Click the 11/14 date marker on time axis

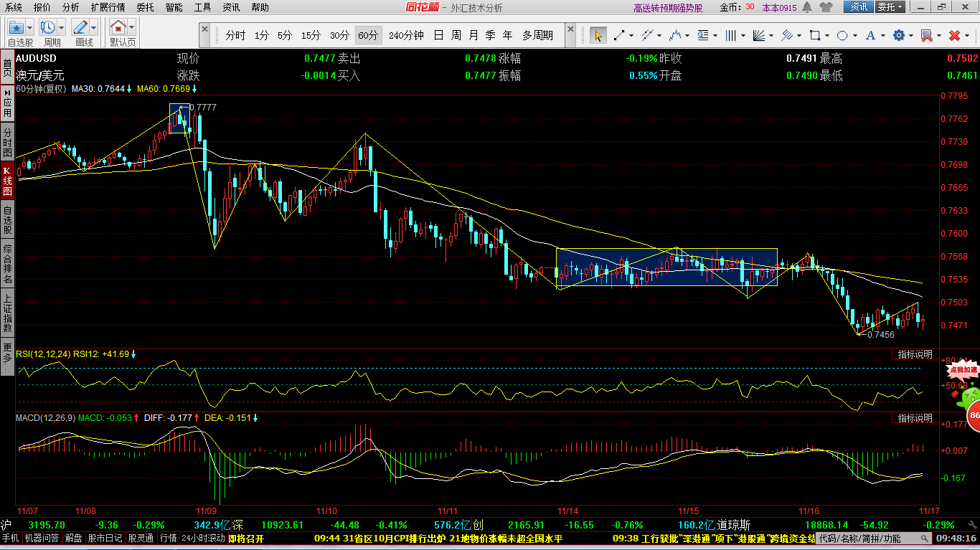568,511
